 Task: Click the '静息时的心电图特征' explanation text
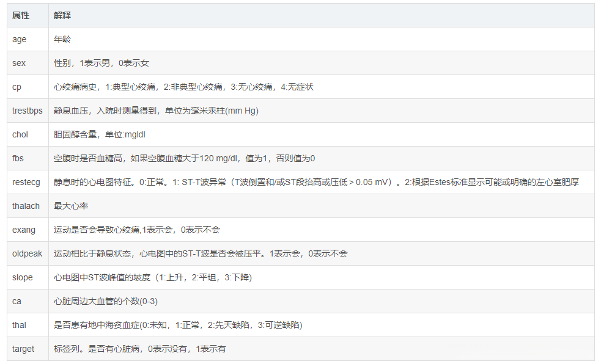pyautogui.click(x=92, y=182)
